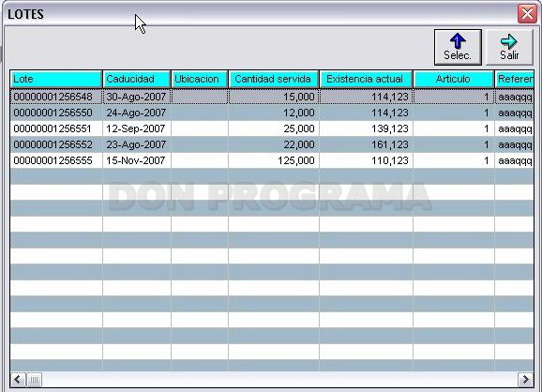542x392 pixels.
Task: Click the scroll left arrow
Action: [x=18, y=380]
